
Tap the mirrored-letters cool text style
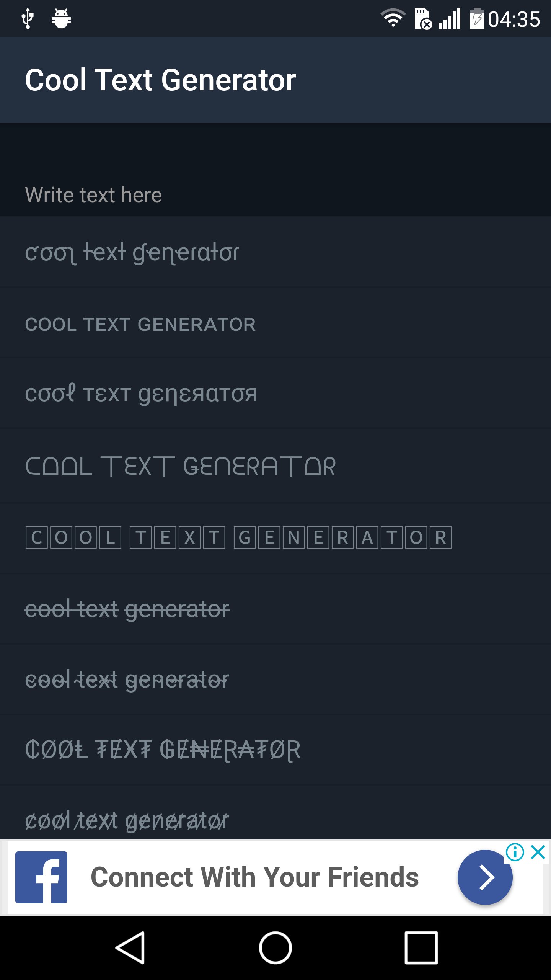pos(141,393)
